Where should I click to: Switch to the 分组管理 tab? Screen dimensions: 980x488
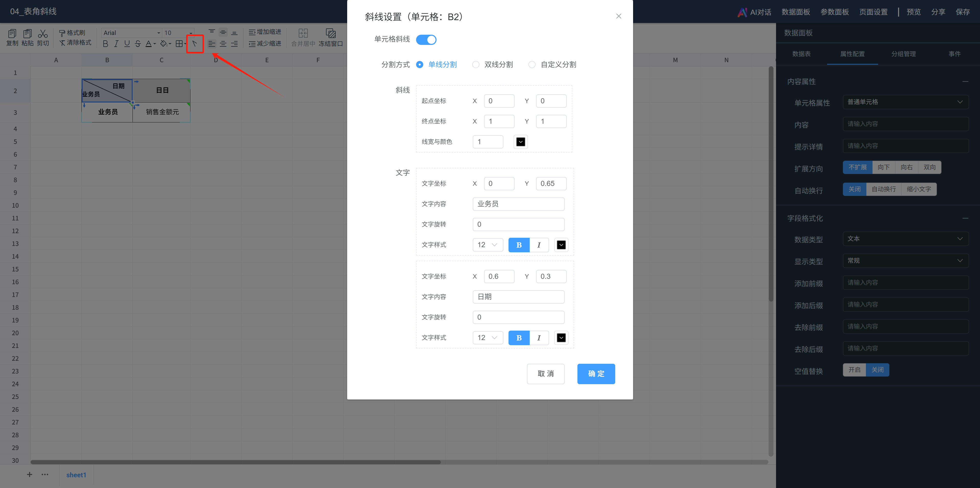(903, 54)
